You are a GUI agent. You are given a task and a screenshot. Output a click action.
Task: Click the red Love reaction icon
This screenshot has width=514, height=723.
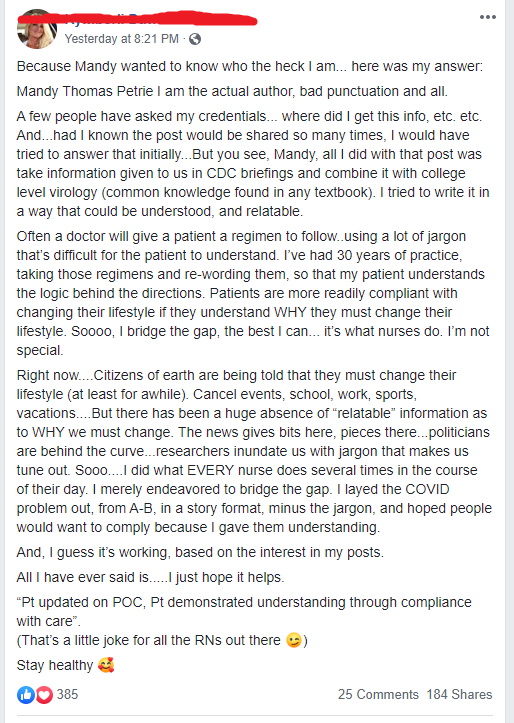point(44,695)
